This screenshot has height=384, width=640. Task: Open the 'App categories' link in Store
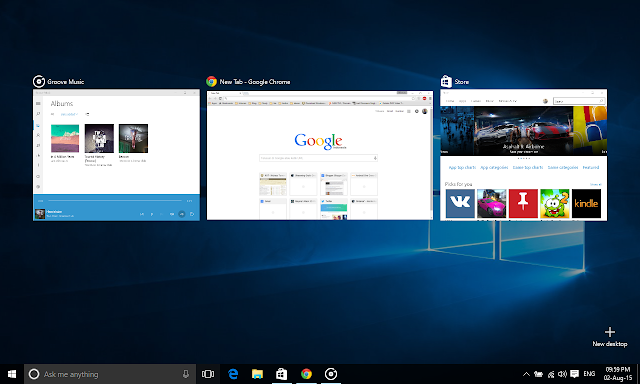pyautogui.click(x=494, y=167)
